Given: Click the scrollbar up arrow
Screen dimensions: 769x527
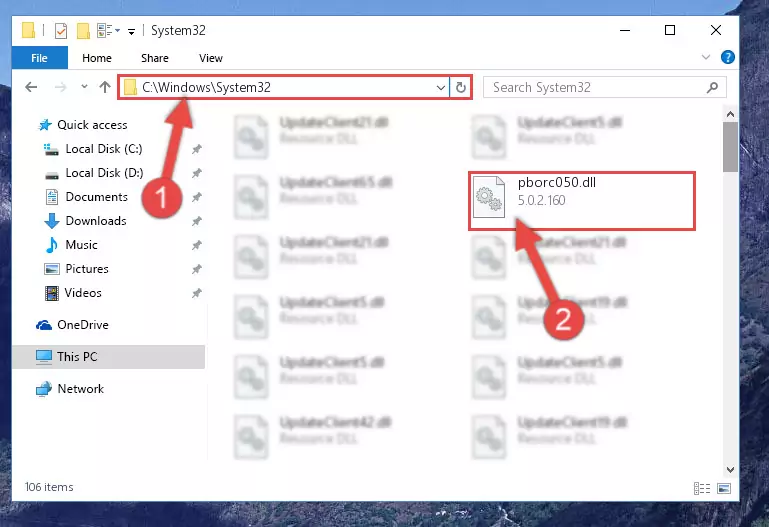Looking at the screenshot, I should click(x=730, y=114).
